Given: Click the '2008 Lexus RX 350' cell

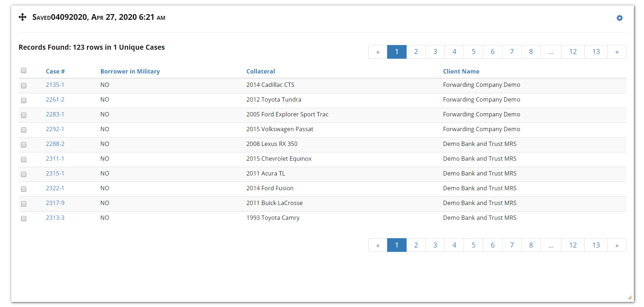Looking at the screenshot, I should pos(272,144).
